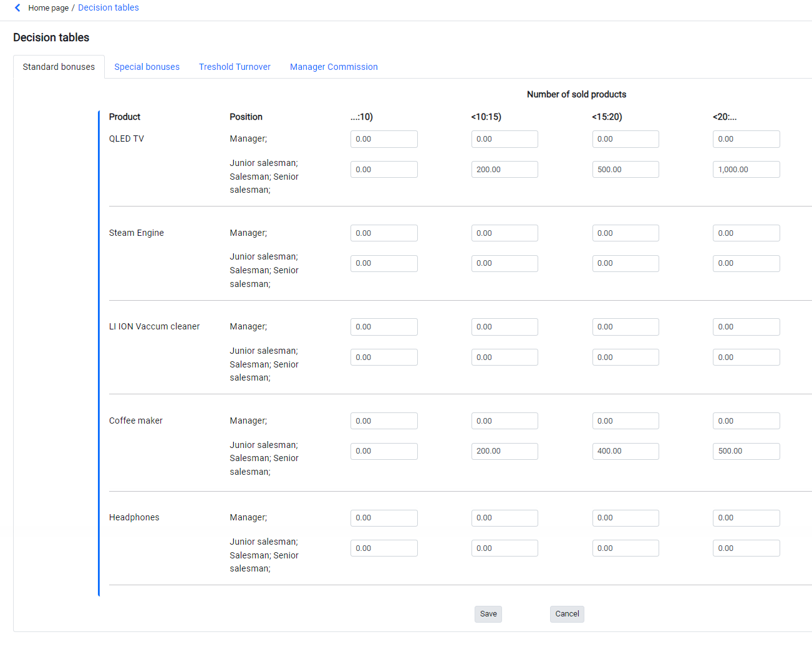This screenshot has height=652, width=812.
Task: Click the <15:20) column header
Action: [x=607, y=117]
